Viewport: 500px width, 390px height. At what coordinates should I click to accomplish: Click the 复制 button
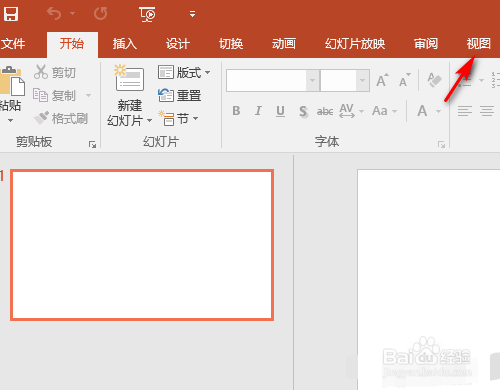[x=55, y=96]
